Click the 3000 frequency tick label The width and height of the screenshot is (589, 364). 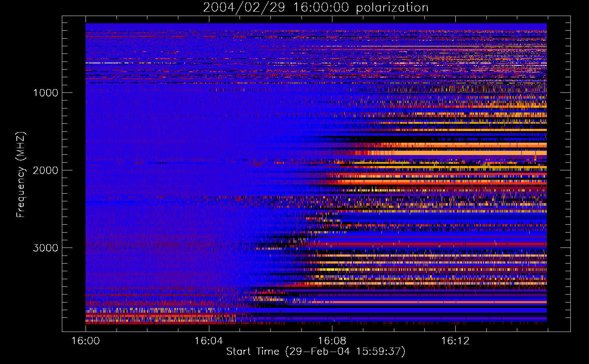click(x=46, y=248)
